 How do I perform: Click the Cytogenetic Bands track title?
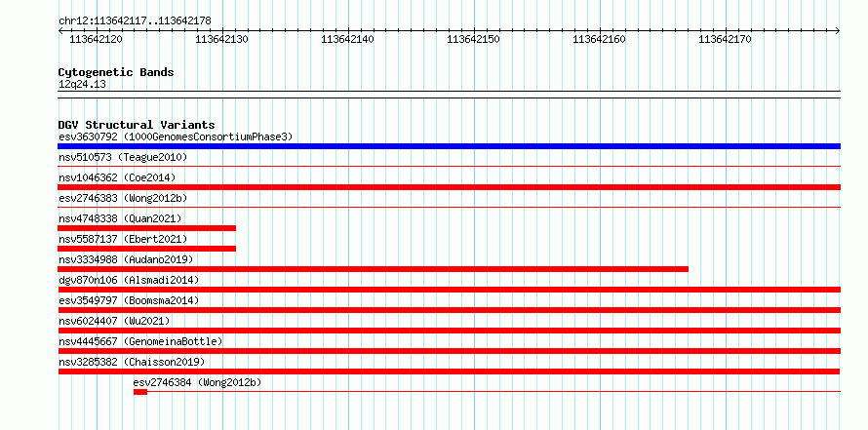116,72
